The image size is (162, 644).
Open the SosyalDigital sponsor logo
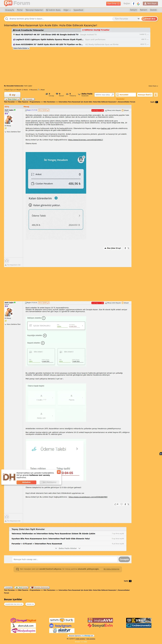[23, 620]
